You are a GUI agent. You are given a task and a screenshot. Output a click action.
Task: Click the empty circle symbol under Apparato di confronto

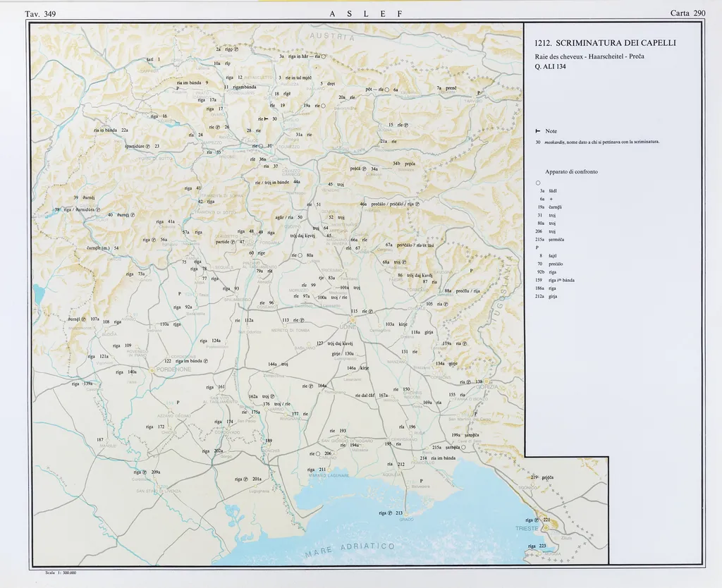point(538,183)
